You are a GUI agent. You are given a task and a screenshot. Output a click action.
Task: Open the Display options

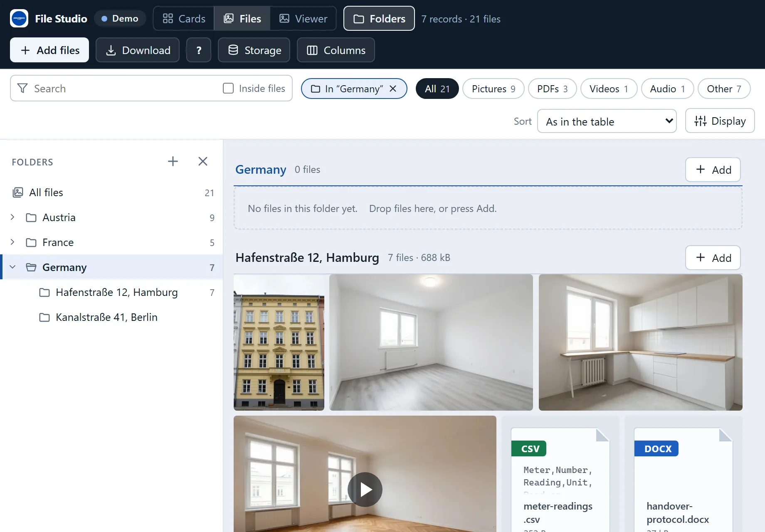(x=720, y=121)
